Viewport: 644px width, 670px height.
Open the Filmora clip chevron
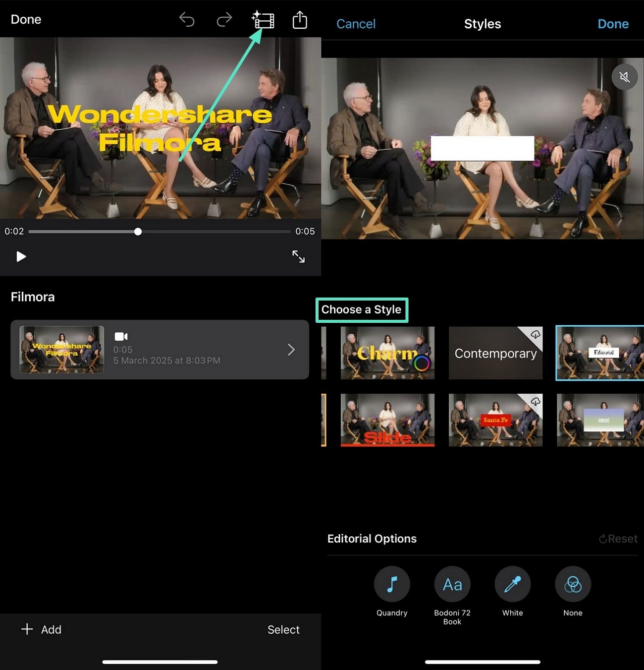(x=291, y=350)
